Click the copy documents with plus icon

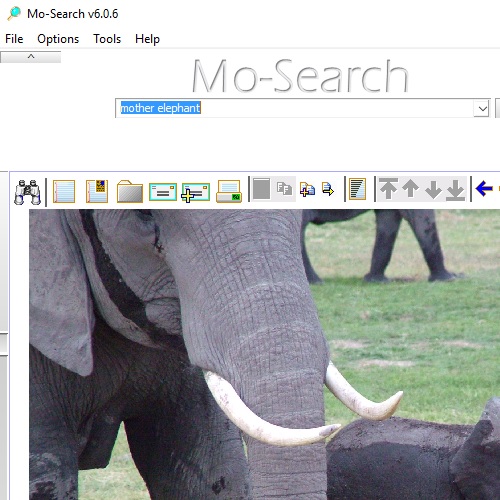click(x=307, y=189)
